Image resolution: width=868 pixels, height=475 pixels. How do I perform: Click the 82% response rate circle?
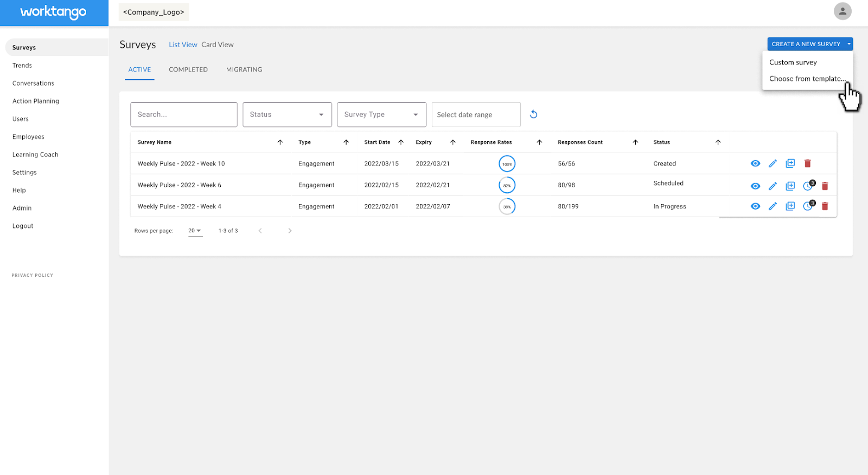click(507, 185)
